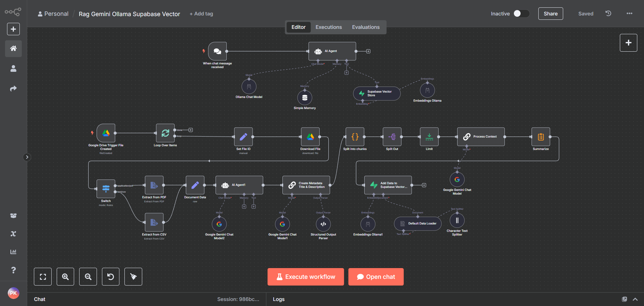Open the three-dot workflow options menu
The width and height of the screenshot is (644, 306).
coord(629,13)
